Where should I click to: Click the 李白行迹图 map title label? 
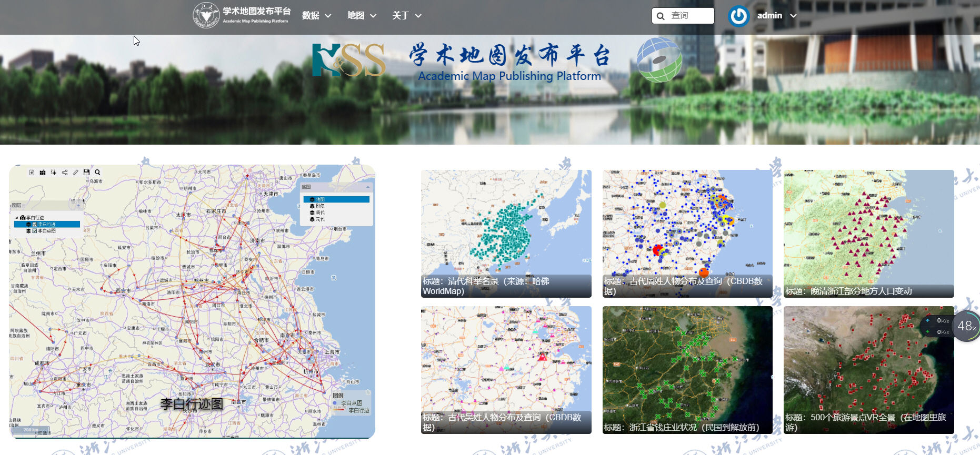coord(192,404)
